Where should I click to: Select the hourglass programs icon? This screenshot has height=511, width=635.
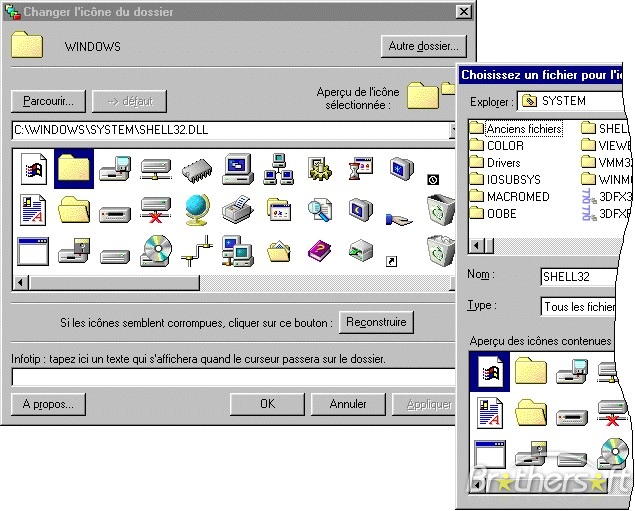(x=360, y=169)
